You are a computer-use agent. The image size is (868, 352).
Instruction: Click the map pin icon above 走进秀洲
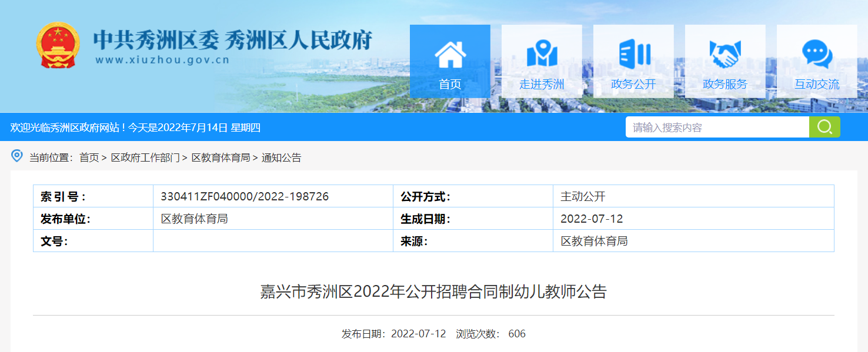click(542, 54)
